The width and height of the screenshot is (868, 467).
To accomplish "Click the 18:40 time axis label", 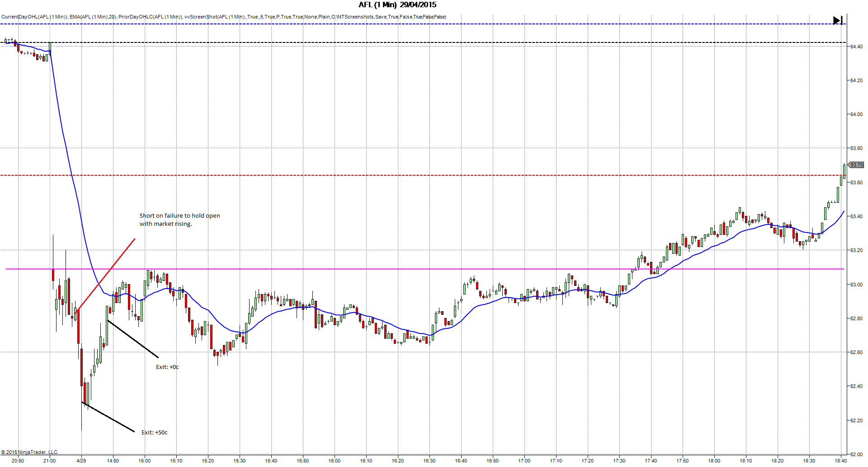I will click(841, 461).
